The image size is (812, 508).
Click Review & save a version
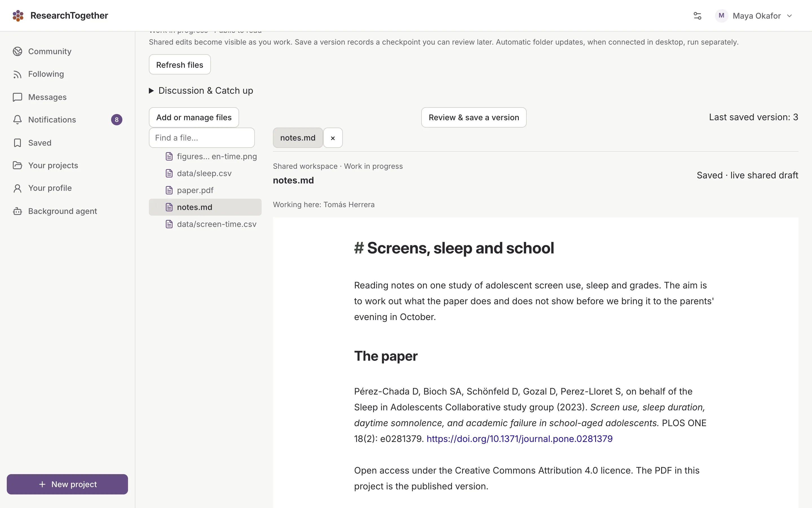click(473, 117)
